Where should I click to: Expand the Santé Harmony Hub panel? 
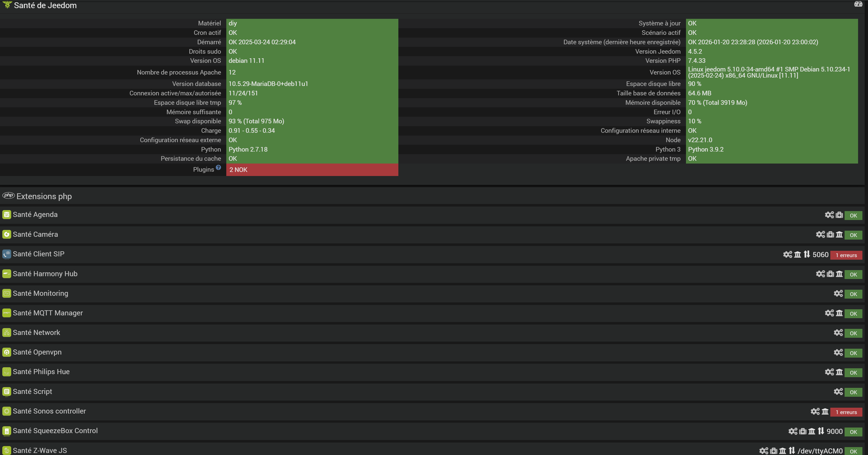tap(45, 274)
